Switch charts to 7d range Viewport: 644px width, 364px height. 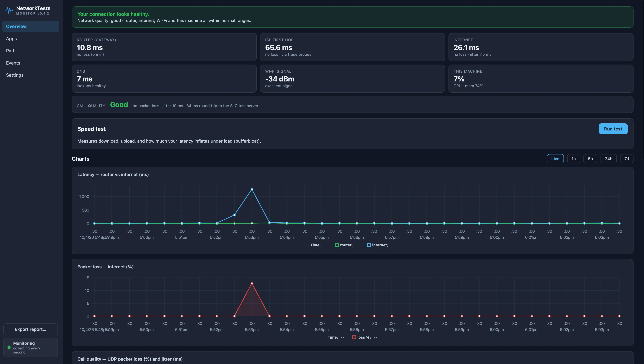pos(626,159)
